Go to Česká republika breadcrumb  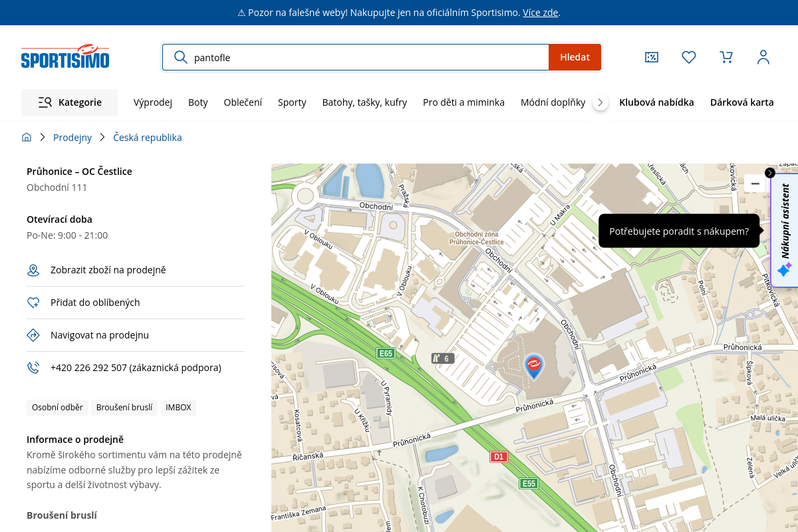pyautogui.click(x=148, y=138)
